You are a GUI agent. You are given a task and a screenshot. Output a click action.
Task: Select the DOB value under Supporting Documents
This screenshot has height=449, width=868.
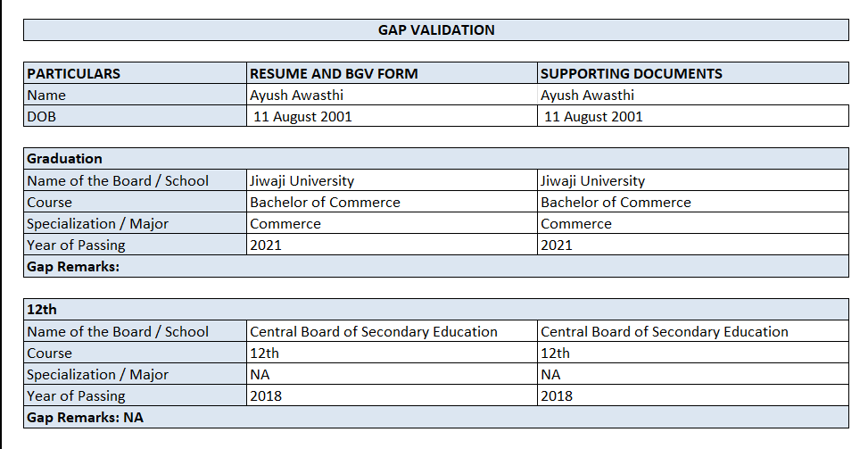point(593,117)
